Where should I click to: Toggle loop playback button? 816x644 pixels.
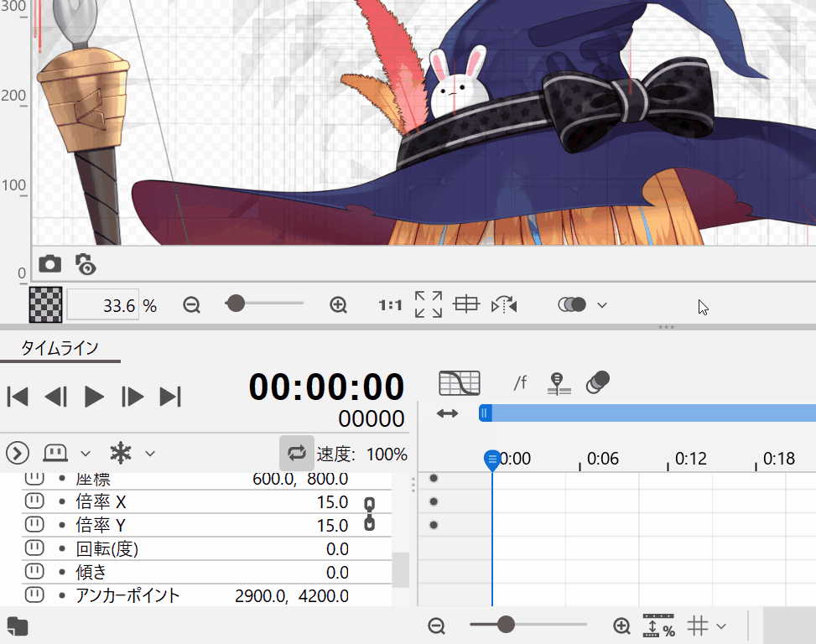tap(297, 454)
